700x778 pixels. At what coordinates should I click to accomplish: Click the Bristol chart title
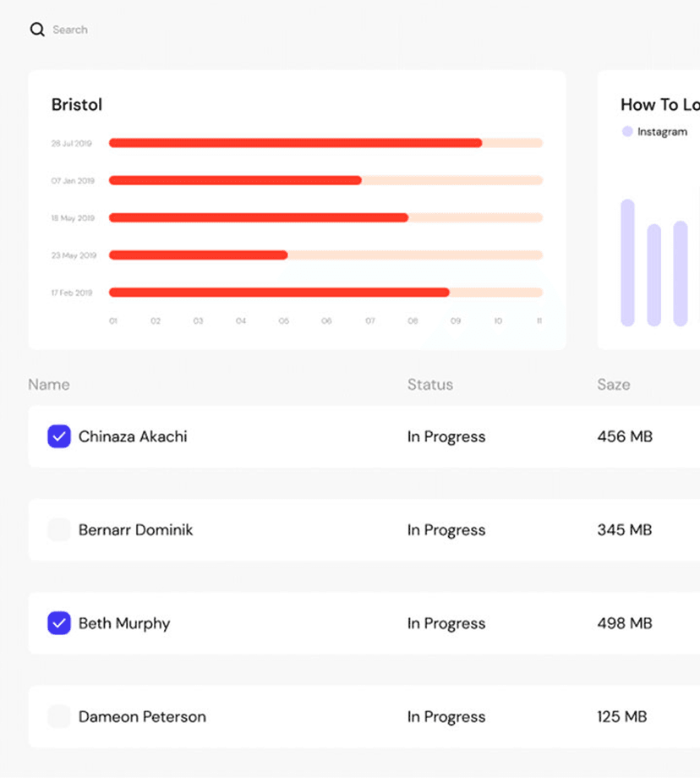click(76, 105)
